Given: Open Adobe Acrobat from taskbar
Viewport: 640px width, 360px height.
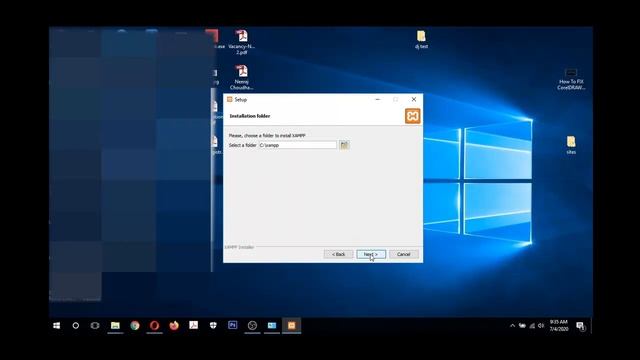Looking at the screenshot, I should coord(193,325).
